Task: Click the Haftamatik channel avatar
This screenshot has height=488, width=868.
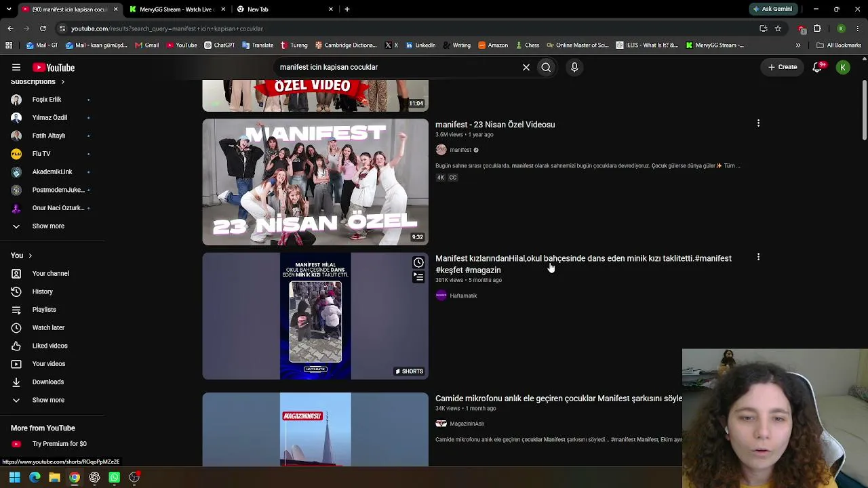Action: tap(441, 296)
